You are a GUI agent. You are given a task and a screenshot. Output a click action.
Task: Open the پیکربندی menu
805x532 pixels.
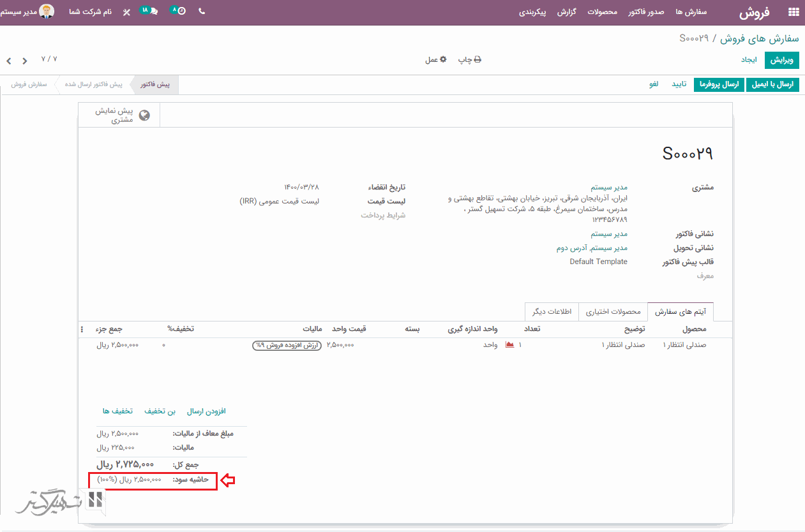[x=533, y=12]
